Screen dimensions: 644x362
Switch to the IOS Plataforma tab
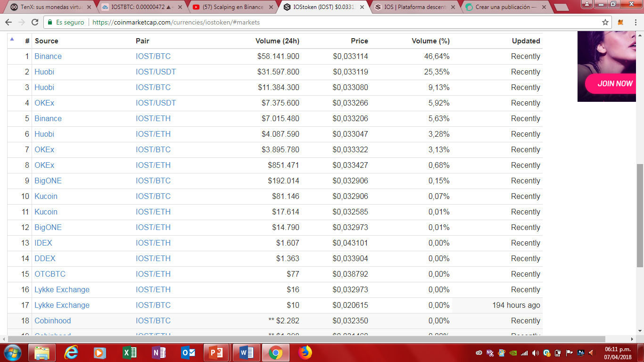tap(416, 8)
